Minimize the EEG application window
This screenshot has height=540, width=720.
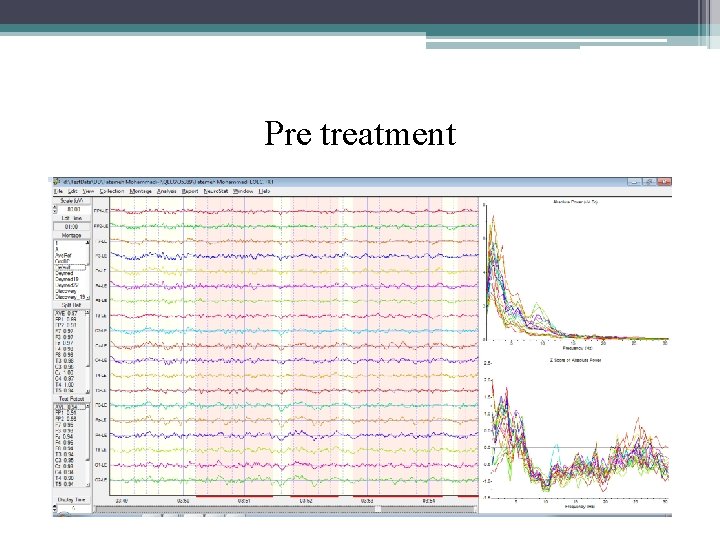pyautogui.click(x=634, y=182)
